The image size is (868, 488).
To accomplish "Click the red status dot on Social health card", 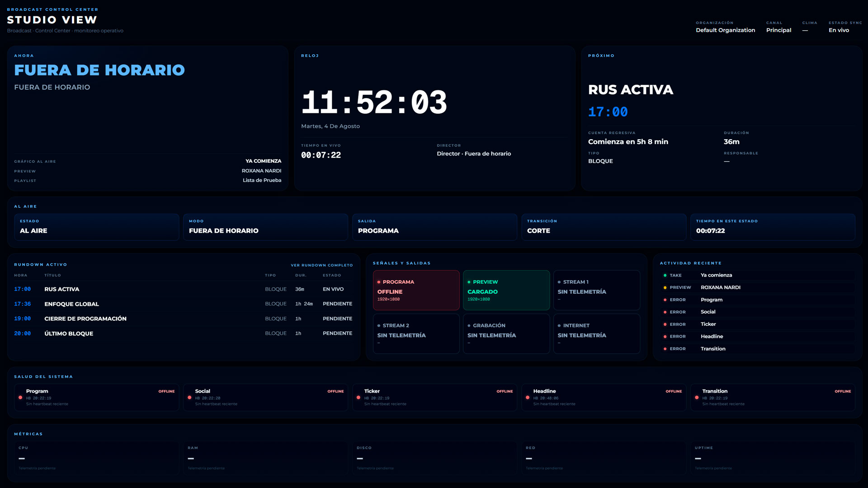I will tap(189, 398).
